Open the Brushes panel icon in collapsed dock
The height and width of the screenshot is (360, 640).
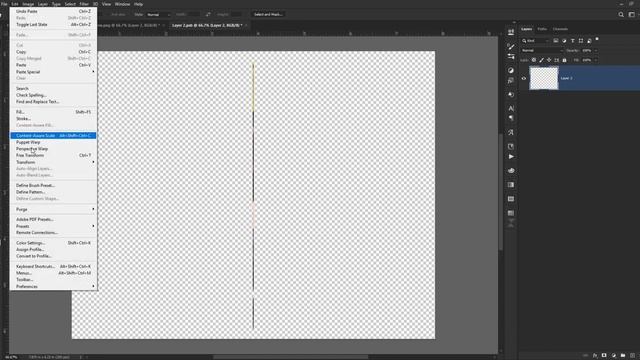click(x=511, y=47)
